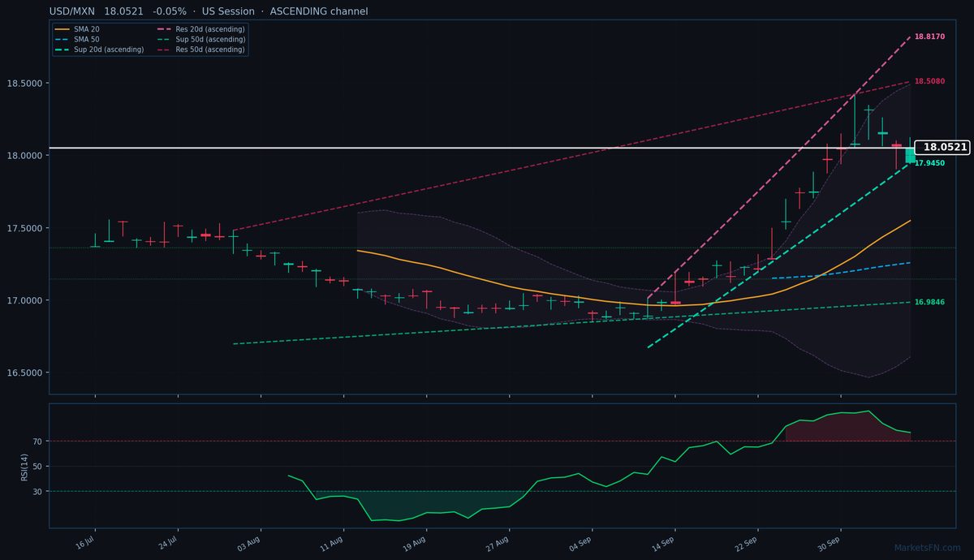
Task: Click the ASCENDING channel text in the title
Action: click(317, 11)
